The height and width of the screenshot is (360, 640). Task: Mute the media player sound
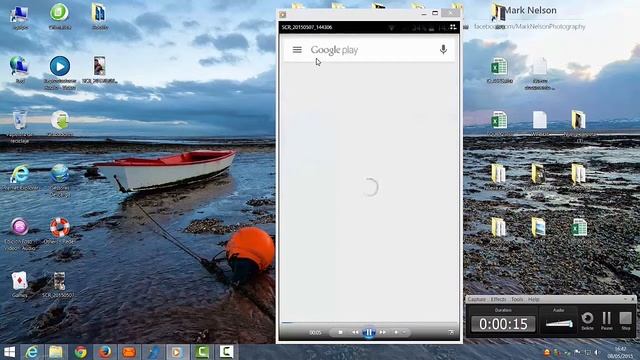[x=396, y=332]
